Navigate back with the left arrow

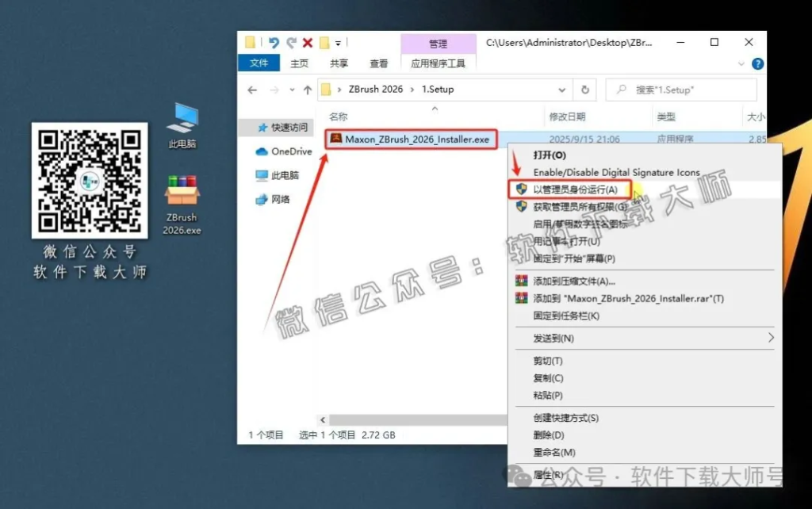[x=252, y=90]
